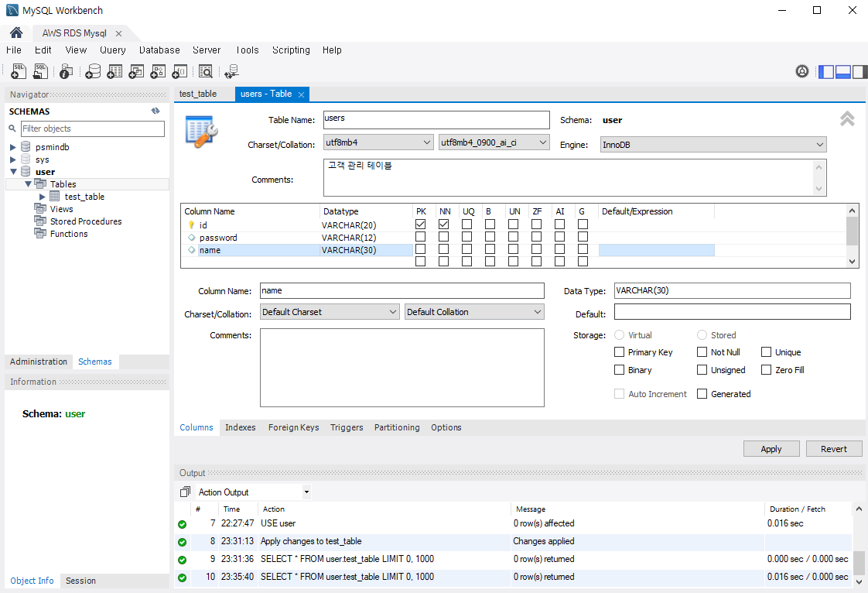Toggle left sidebar panel visibility icon
The height and width of the screenshot is (593, 868).
click(x=826, y=71)
